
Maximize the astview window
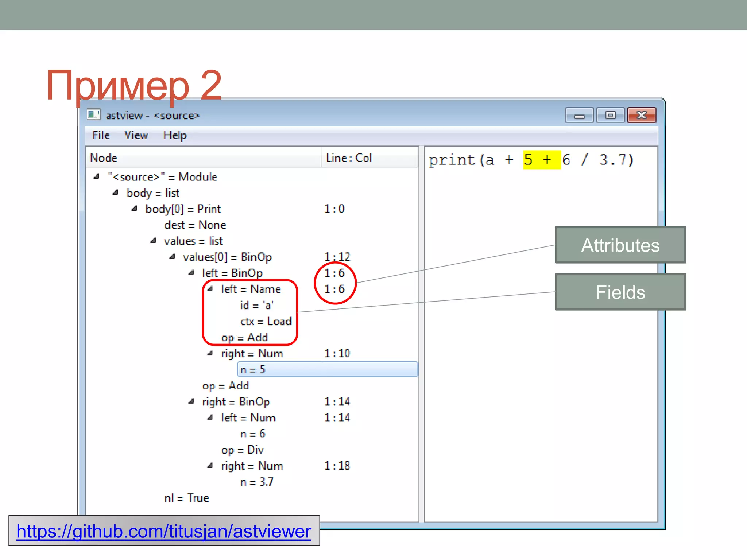610,116
